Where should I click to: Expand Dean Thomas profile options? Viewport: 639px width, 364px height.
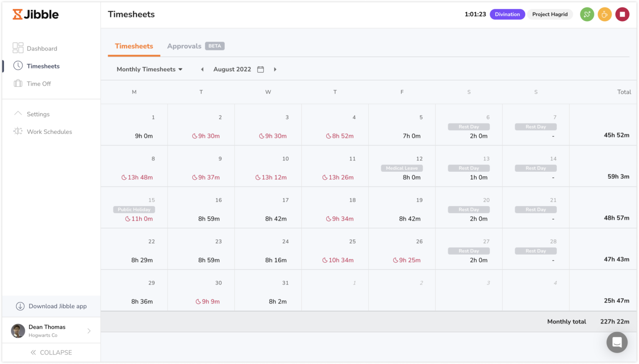point(89,330)
